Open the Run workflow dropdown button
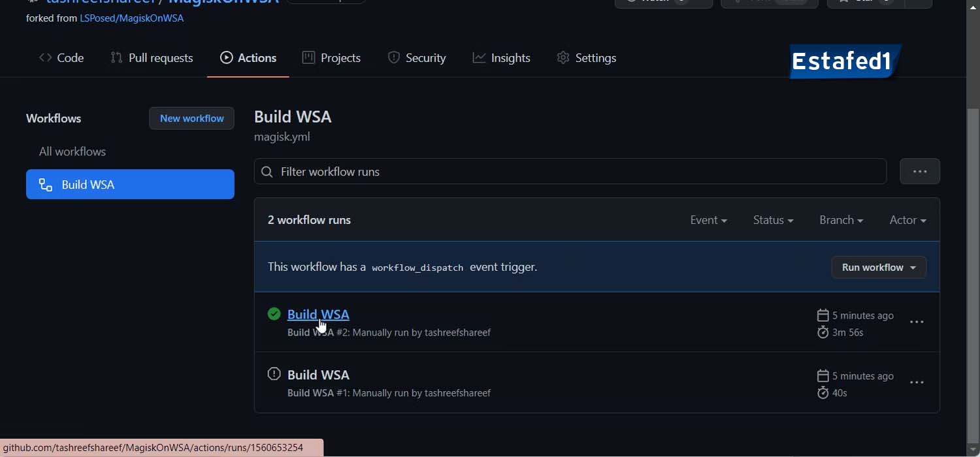Image resolution: width=980 pixels, height=457 pixels. pyautogui.click(x=878, y=267)
